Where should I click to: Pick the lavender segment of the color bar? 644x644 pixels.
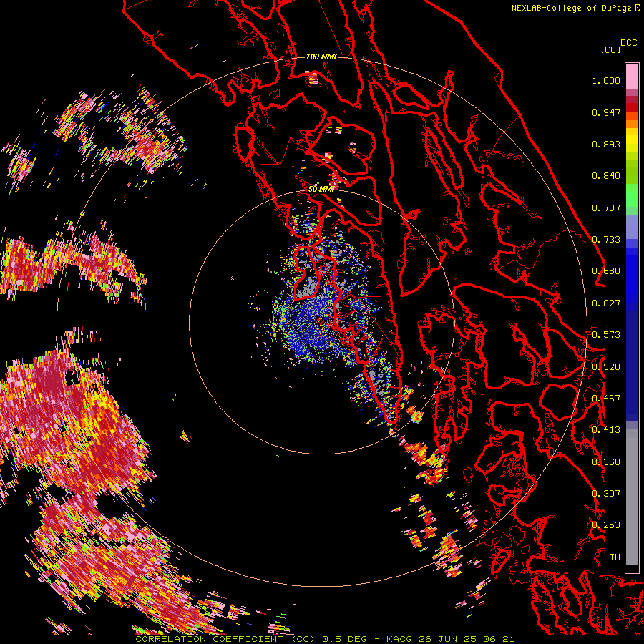click(x=632, y=227)
